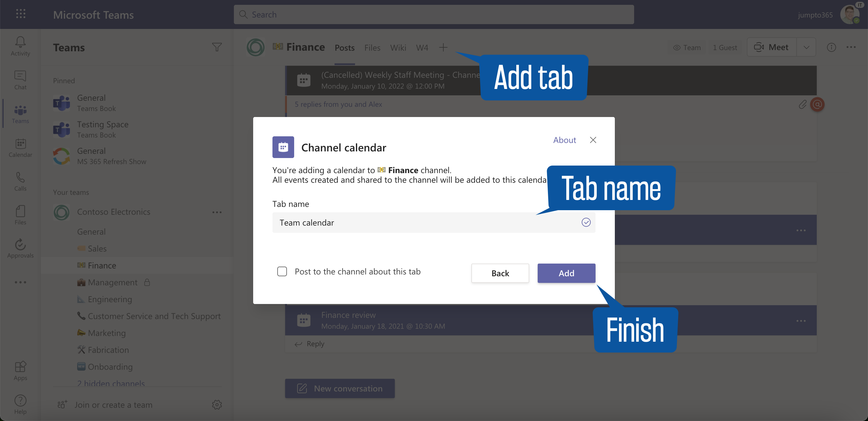
Task: Open the Calendar from the sidebar
Action: pos(20,147)
